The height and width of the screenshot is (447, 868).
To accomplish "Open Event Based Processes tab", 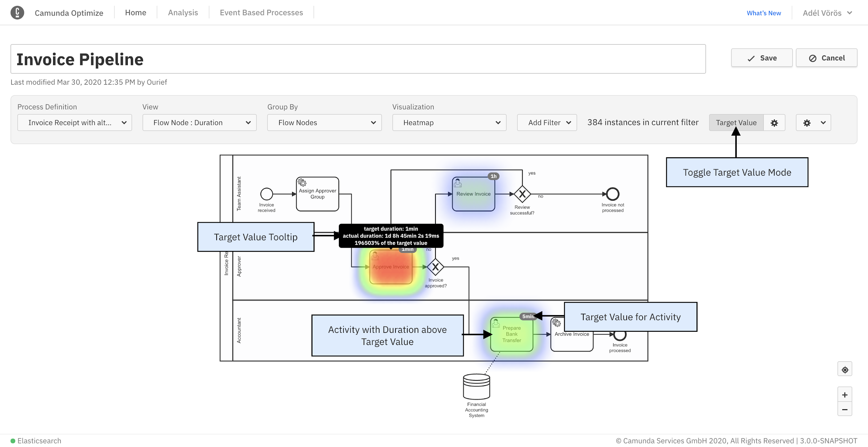I will [x=261, y=13].
